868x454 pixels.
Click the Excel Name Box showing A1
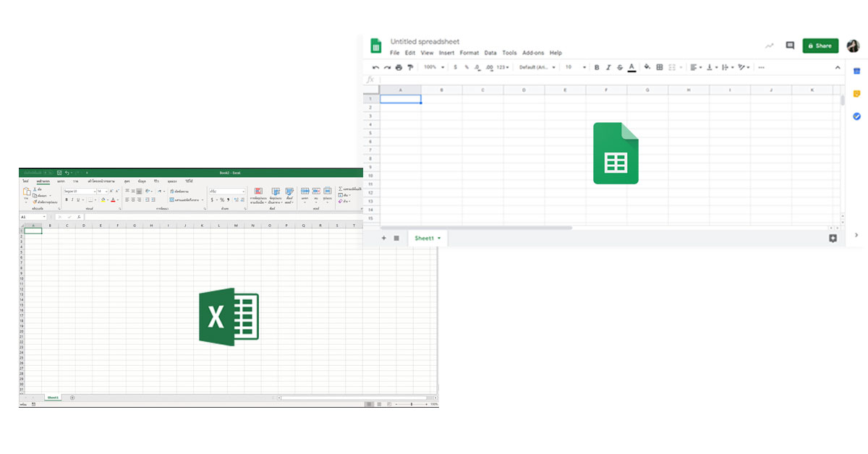[x=33, y=216]
